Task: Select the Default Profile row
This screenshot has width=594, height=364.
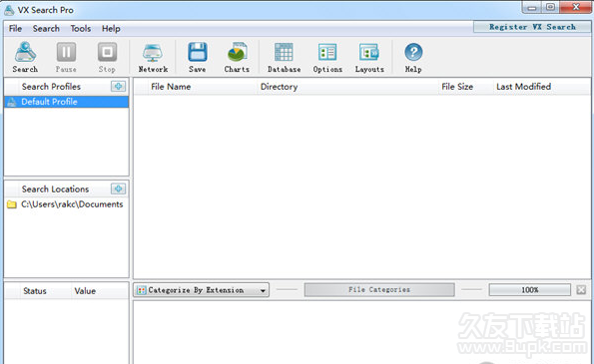Action: coord(66,102)
